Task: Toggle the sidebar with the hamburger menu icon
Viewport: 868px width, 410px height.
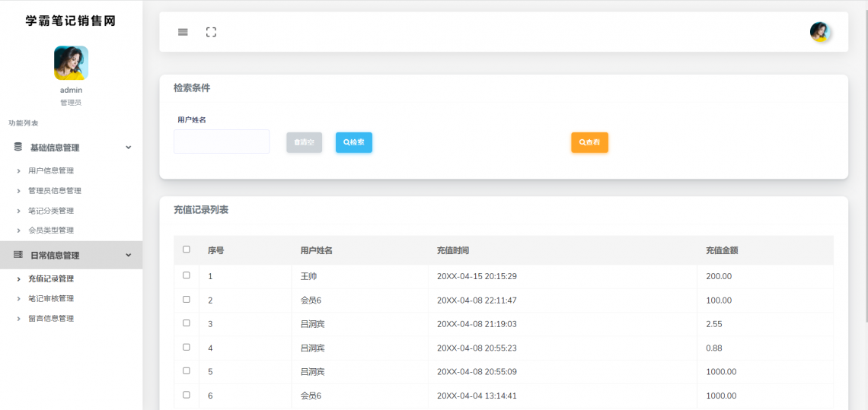Action: pos(183,32)
